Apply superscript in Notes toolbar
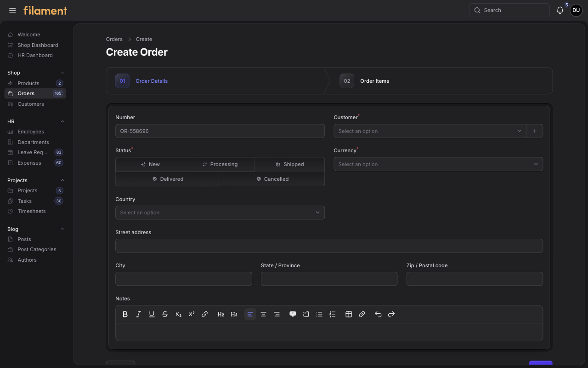The height and width of the screenshot is (368, 588). coord(192,314)
